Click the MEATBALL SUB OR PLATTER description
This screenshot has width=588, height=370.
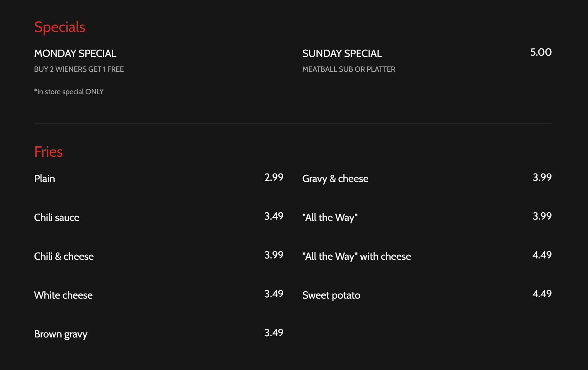pos(349,69)
